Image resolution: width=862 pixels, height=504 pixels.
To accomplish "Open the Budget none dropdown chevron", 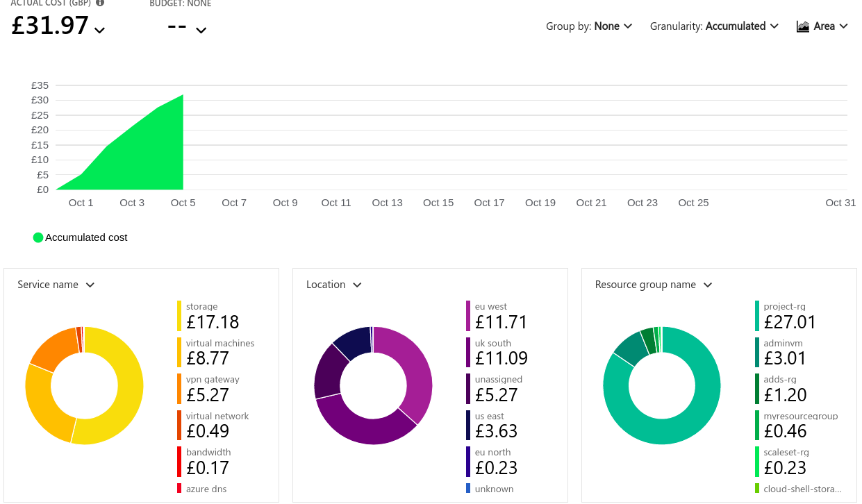I will click(201, 30).
